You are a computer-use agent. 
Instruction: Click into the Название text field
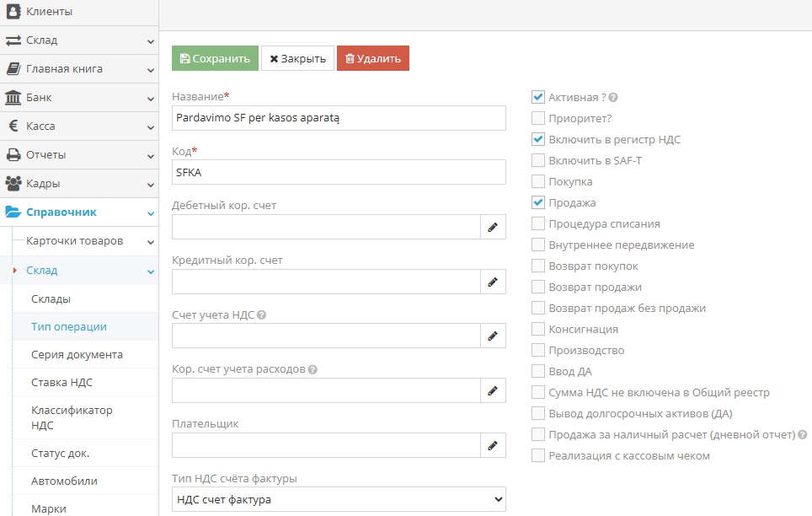(339, 118)
